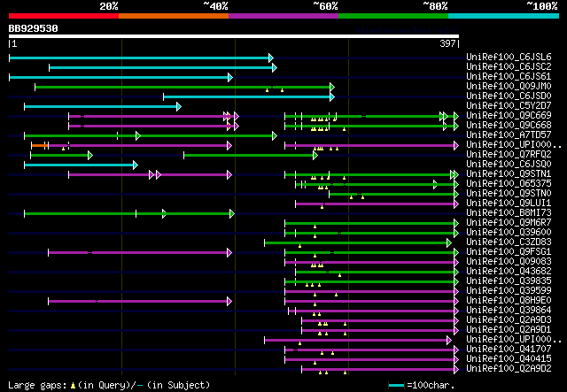This screenshot has height=392, width=567.
Task: Click the UniRef100_C6JSC2 hit label
Action: click(509, 66)
